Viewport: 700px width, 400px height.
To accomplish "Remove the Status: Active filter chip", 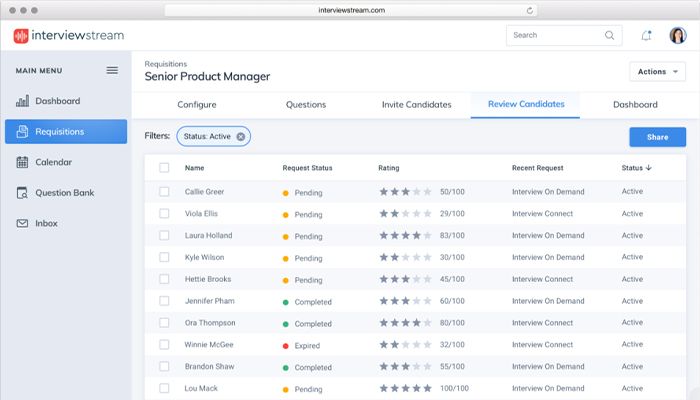I will click(241, 136).
